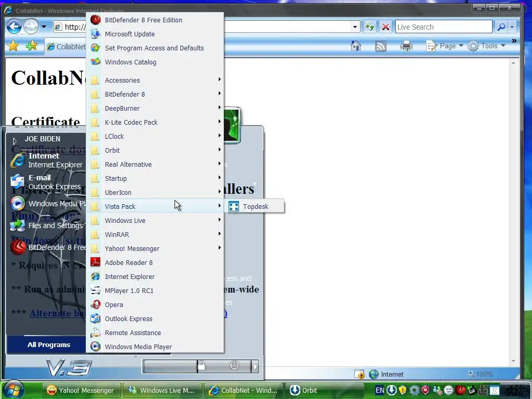Expand the DeepBurner folder

[155, 109]
